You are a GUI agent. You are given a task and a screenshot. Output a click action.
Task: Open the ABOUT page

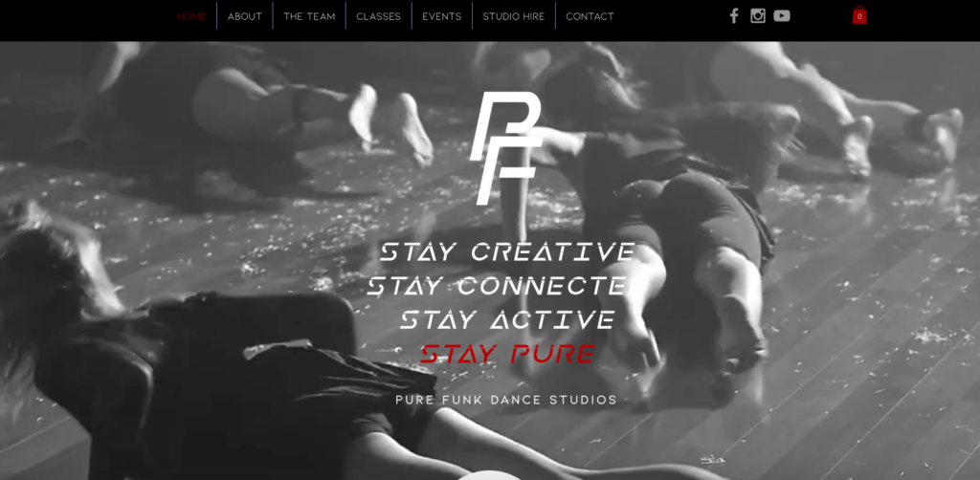245,16
